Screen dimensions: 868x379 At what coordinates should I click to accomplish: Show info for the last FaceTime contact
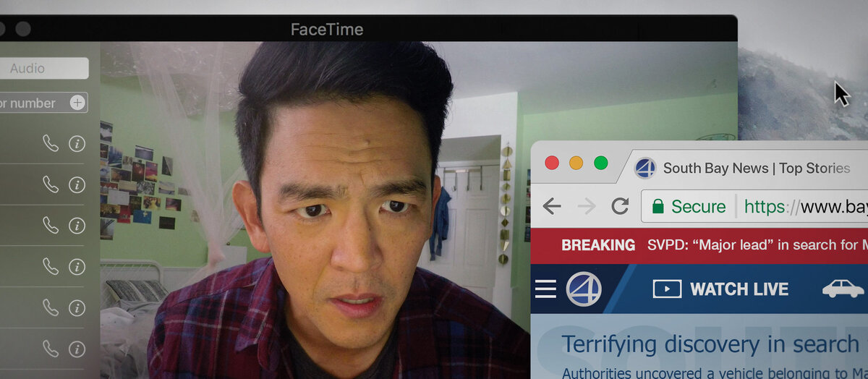[77, 349]
